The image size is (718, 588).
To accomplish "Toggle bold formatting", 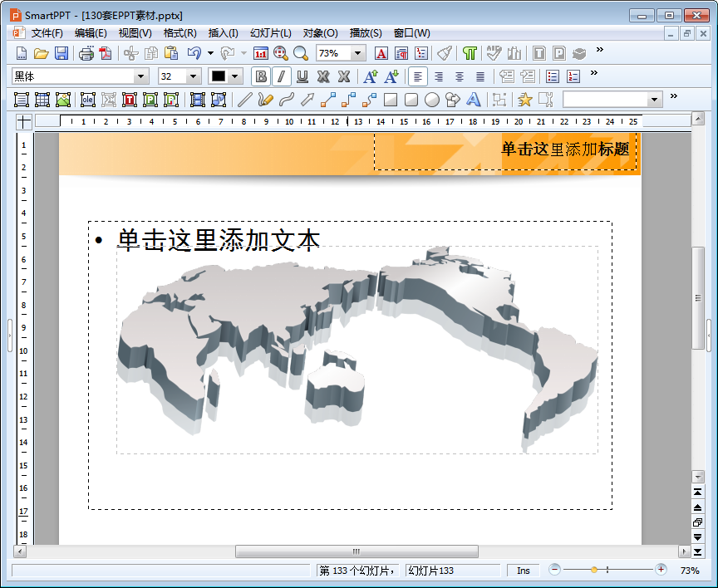I will [x=261, y=76].
